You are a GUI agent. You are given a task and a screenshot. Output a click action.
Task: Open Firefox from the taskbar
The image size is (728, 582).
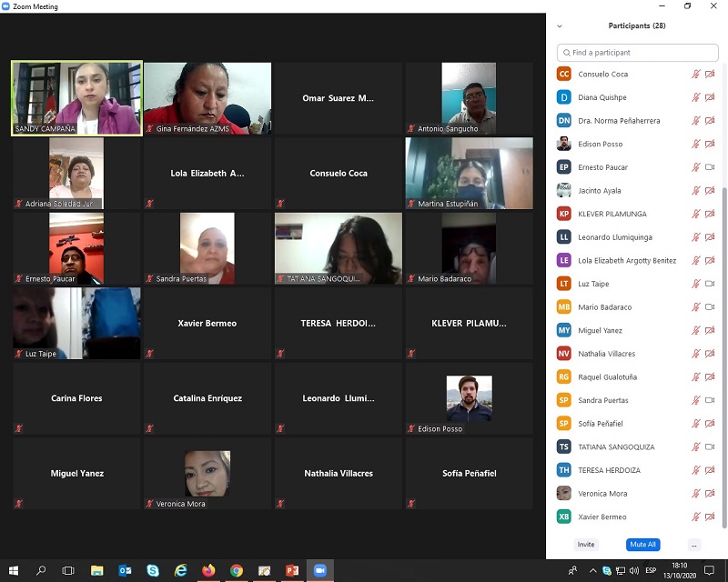pyautogui.click(x=208, y=570)
